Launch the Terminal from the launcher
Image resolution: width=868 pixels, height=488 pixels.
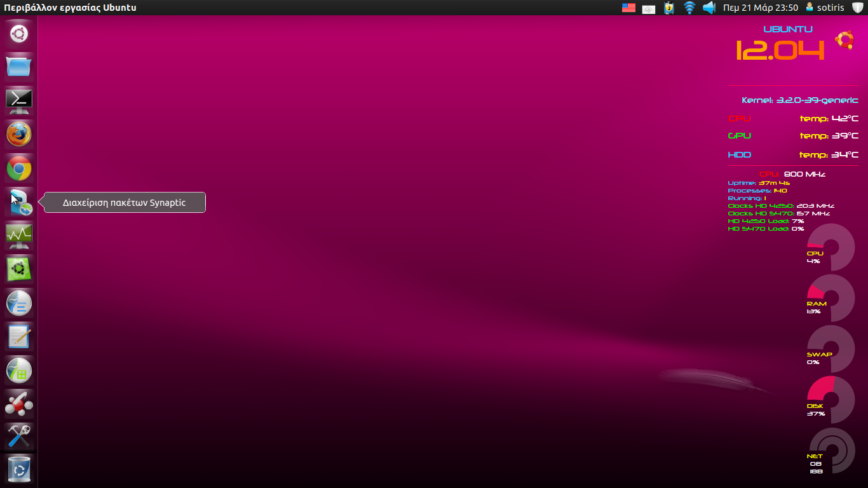pos(19,100)
